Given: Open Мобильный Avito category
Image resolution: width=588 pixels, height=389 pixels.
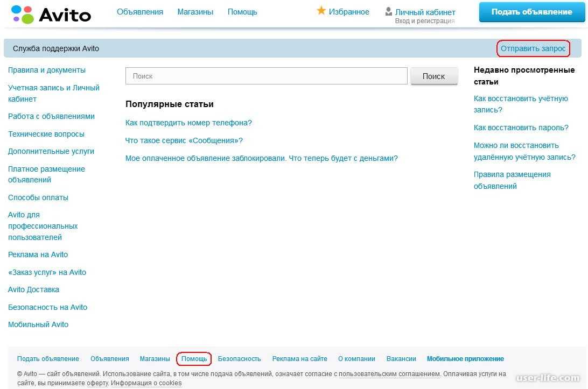Looking at the screenshot, I should click(x=38, y=324).
